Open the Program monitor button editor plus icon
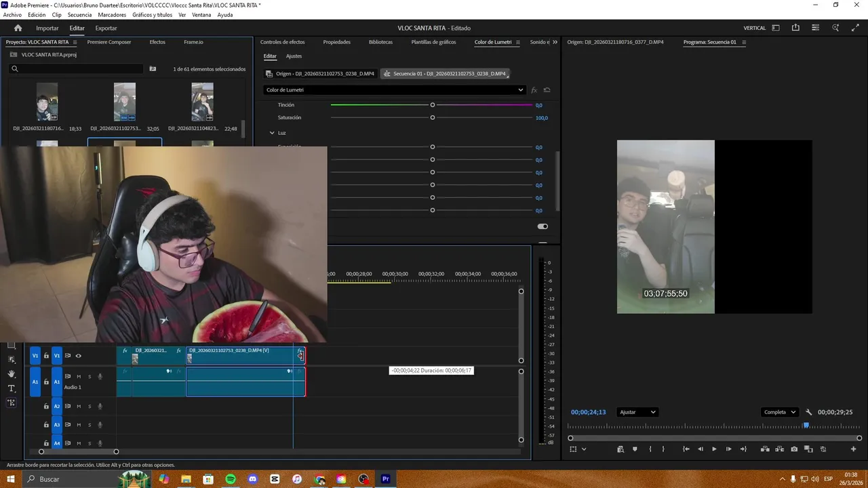The image size is (868, 488). (853, 449)
